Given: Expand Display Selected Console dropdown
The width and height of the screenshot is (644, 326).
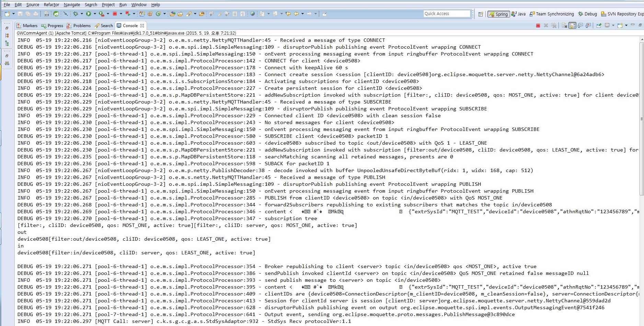Looking at the screenshot, I should [x=613, y=26].
